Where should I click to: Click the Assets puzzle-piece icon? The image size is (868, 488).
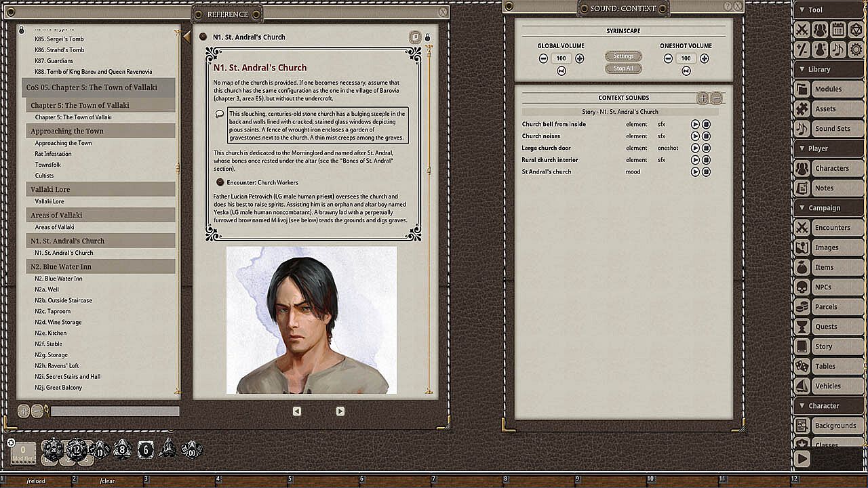(802, 109)
